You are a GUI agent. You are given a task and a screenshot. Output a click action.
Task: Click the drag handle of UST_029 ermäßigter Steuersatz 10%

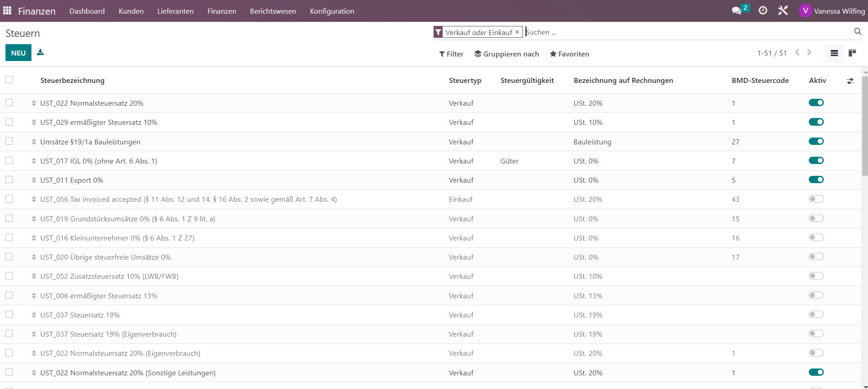click(34, 123)
